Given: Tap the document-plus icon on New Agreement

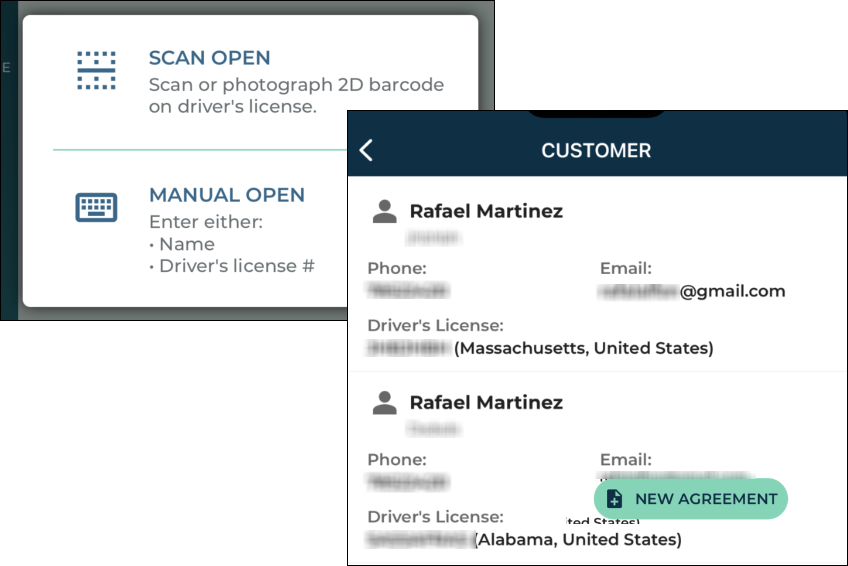Looking at the screenshot, I should 615,499.
